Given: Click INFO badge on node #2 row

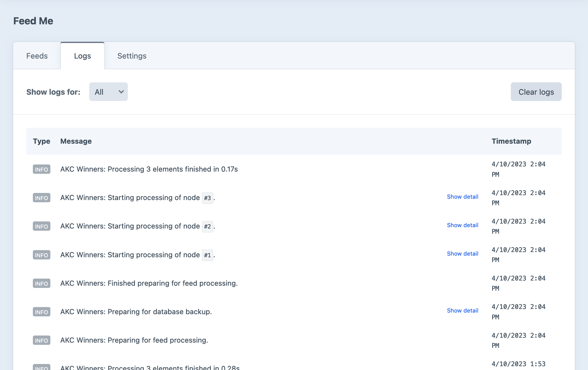Looking at the screenshot, I should (x=42, y=226).
